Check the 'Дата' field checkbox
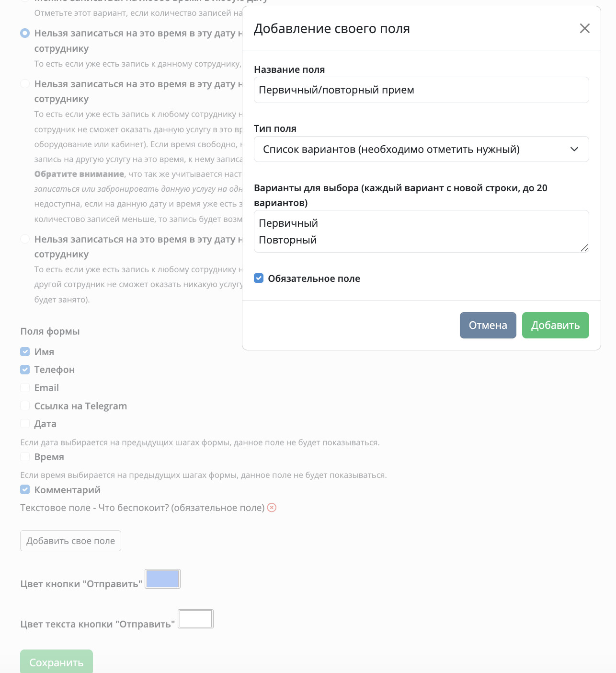This screenshot has width=616, height=673. (x=25, y=424)
